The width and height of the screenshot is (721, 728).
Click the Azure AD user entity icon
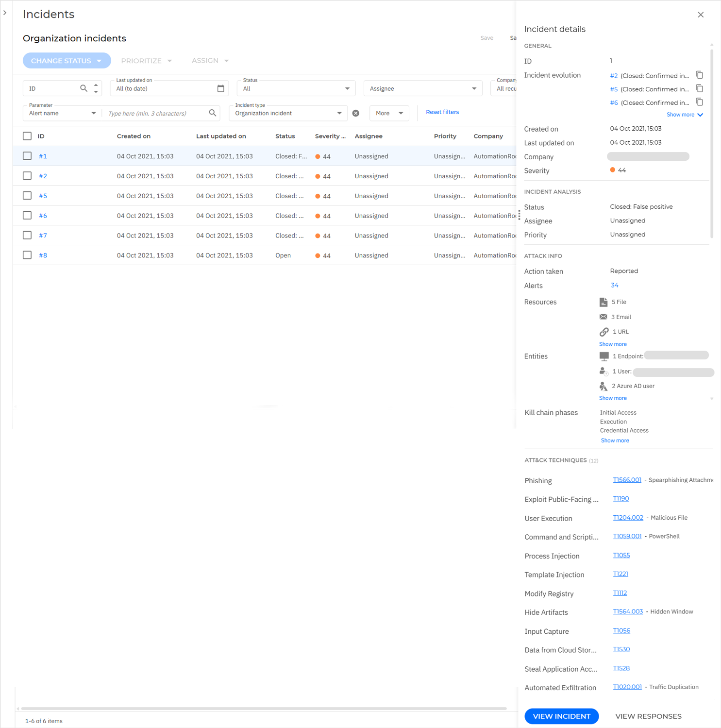click(x=604, y=386)
